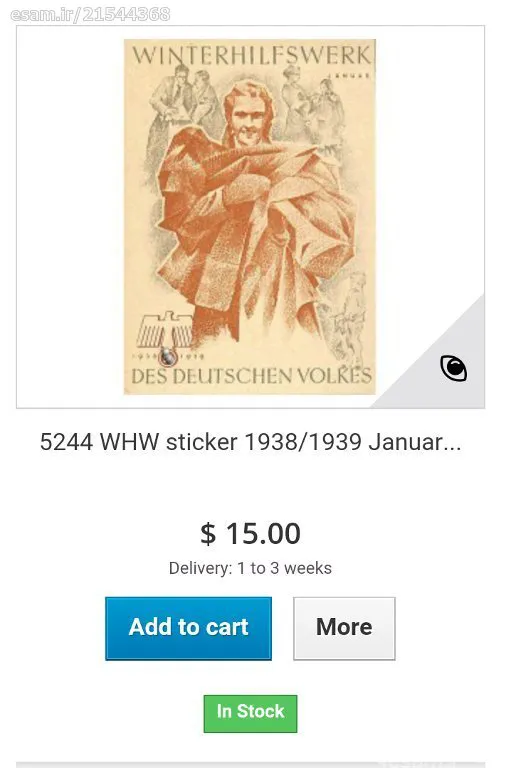Open the More details button
The image size is (512, 768).
tap(344, 628)
